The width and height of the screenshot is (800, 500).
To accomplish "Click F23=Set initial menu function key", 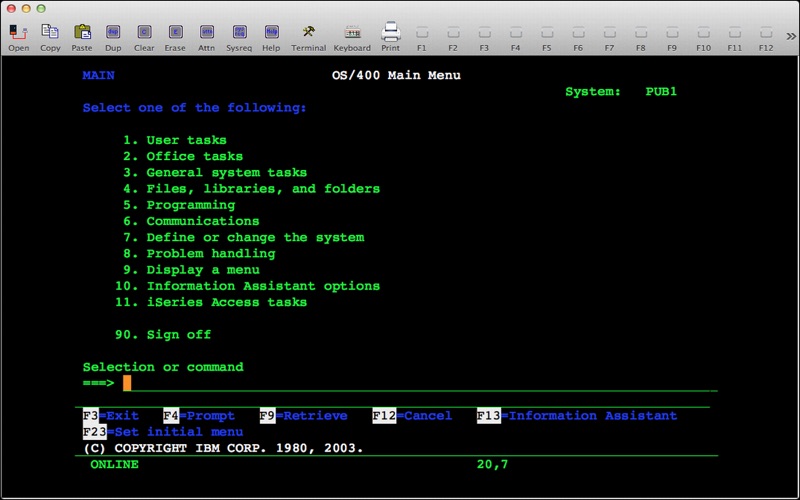I will click(x=163, y=432).
